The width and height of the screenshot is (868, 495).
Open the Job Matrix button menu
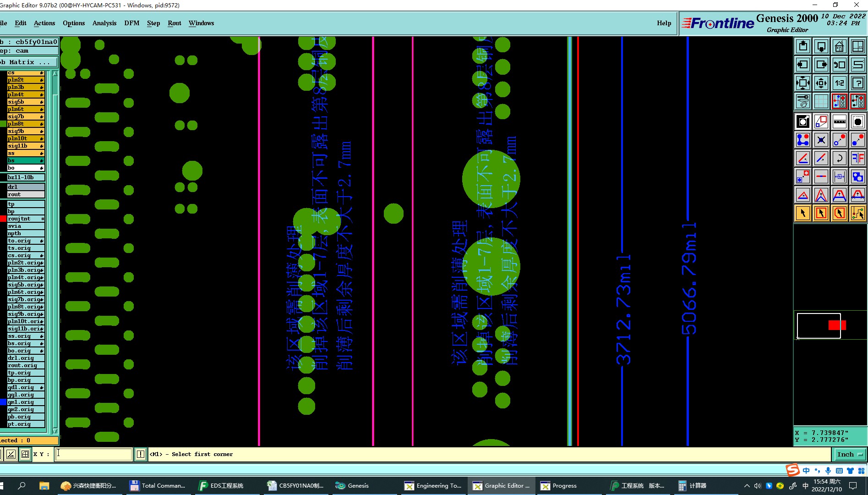28,62
